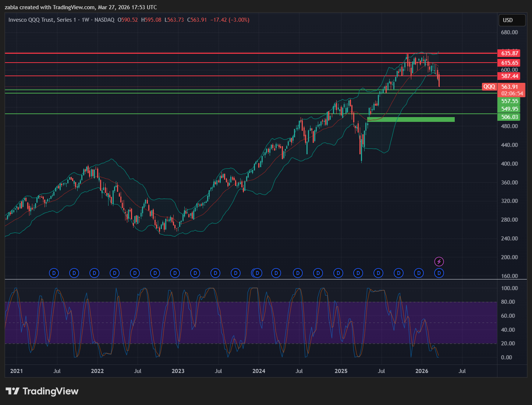Open the USD currency selector
The image size is (532, 405).
(511, 20)
